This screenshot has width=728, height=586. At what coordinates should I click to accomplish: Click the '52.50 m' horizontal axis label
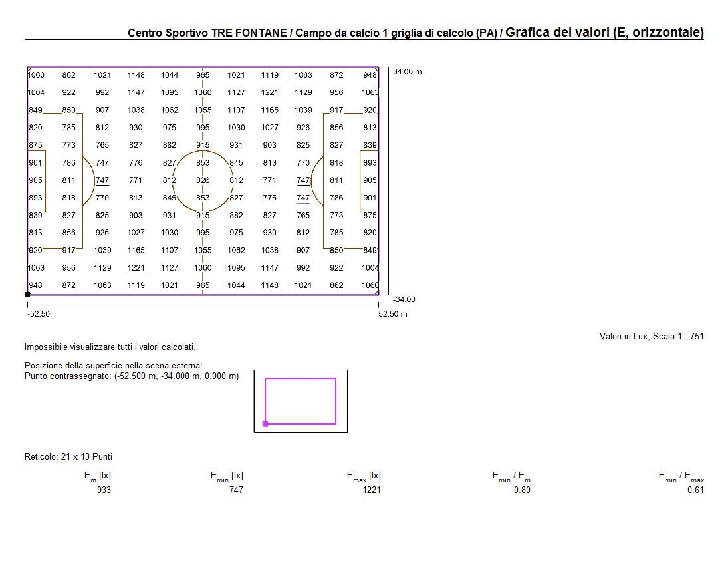pos(393,314)
